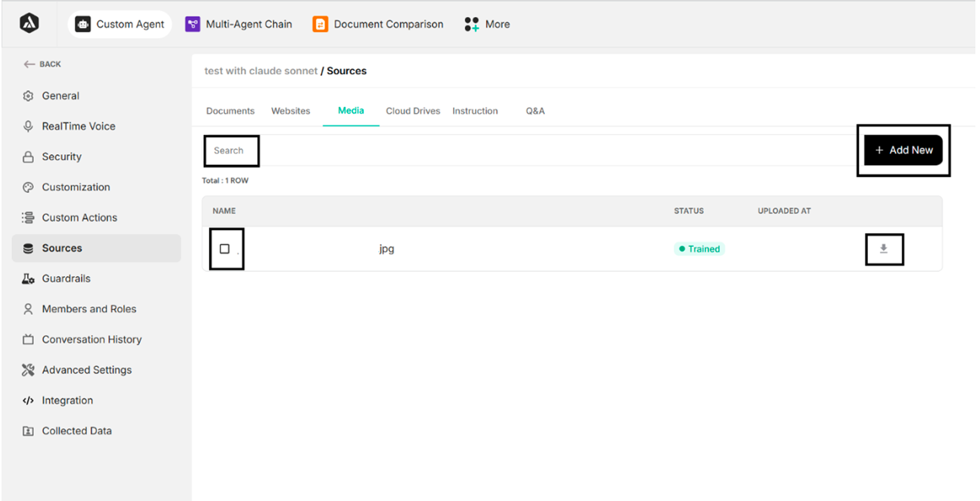Click the Guardrails flask icon
Image resolution: width=980 pixels, height=501 pixels.
click(x=28, y=279)
